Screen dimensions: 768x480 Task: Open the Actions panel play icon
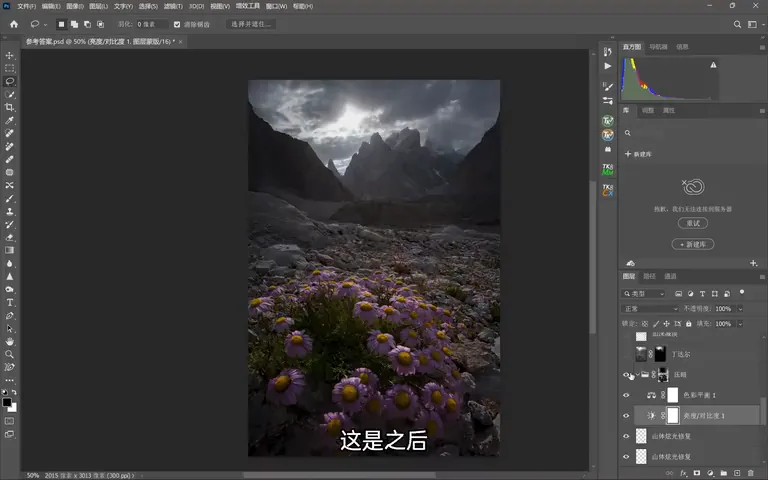point(607,66)
